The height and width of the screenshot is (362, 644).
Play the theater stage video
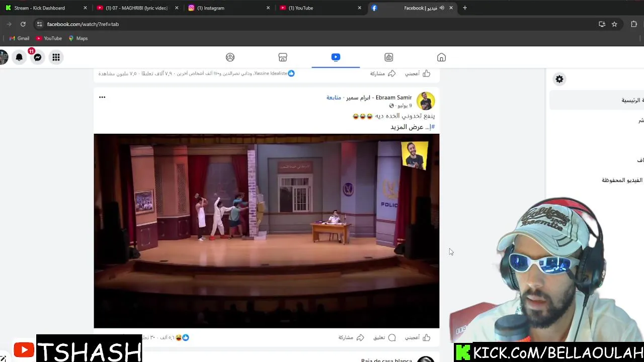pos(267,231)
